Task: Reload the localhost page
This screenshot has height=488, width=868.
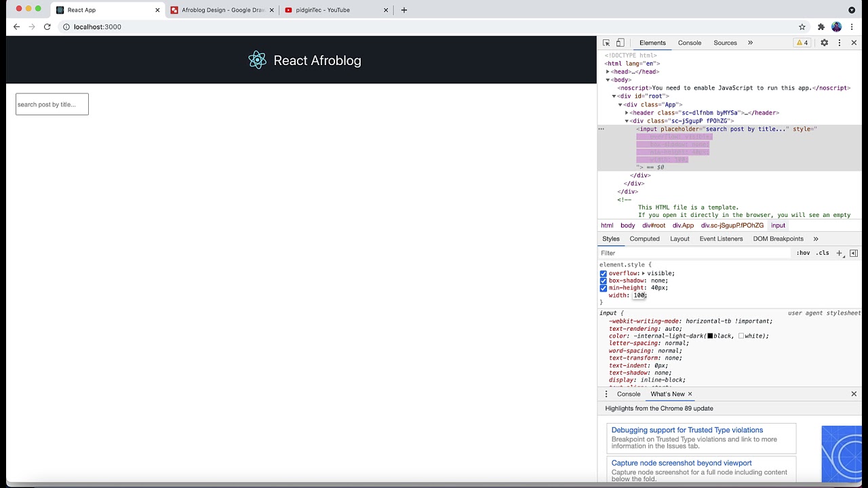Action: point(47,27)
